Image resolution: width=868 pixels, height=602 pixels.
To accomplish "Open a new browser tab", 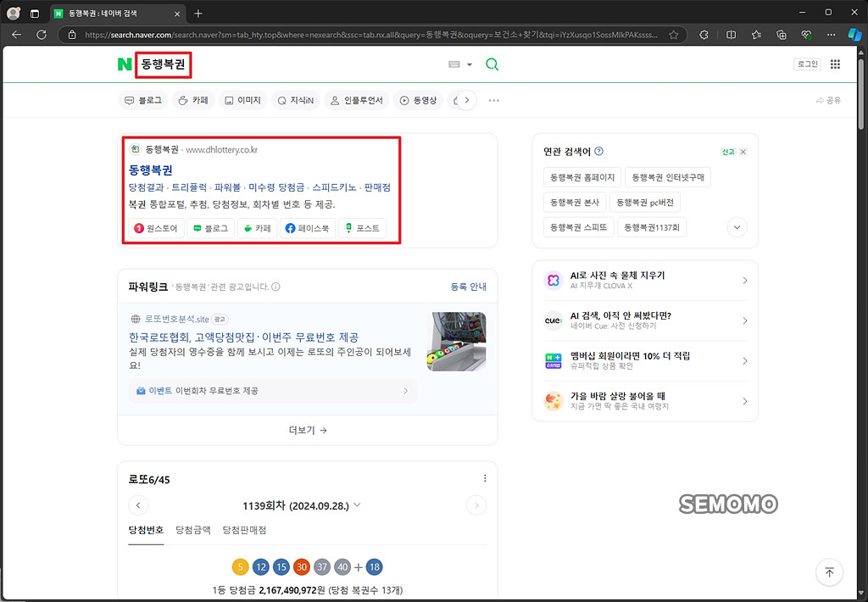I will [198, 14].
